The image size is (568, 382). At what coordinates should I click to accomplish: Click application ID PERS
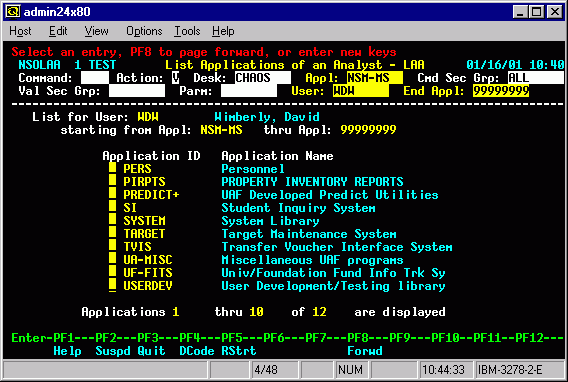click(x=137, y=169)
